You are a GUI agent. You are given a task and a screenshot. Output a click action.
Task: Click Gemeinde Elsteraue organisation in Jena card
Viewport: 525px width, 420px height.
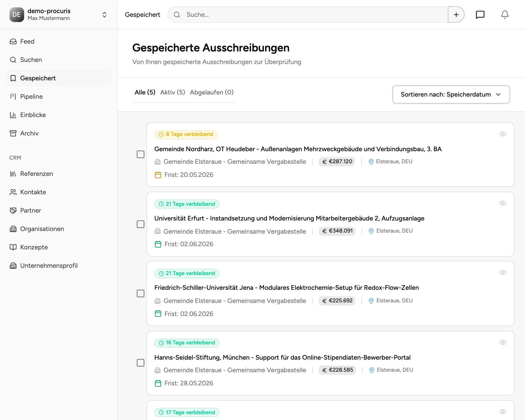point(235,301)
